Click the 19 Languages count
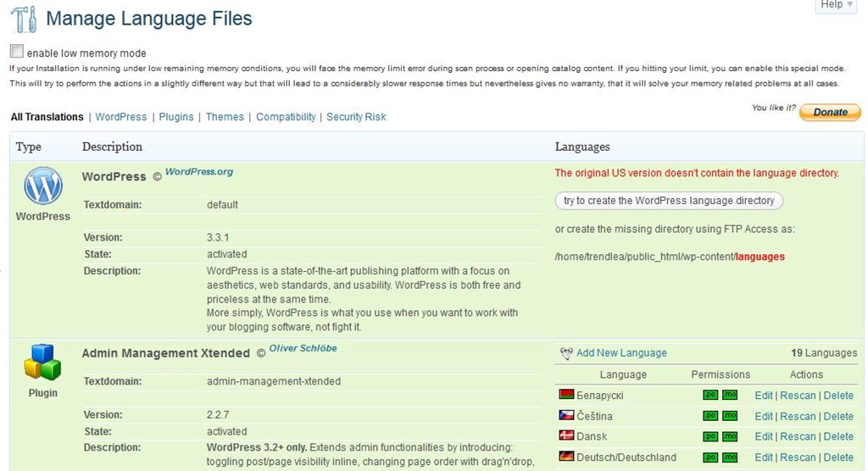This screenshot has height=471, width=868. pyautogui.click(x=824, y=353)
